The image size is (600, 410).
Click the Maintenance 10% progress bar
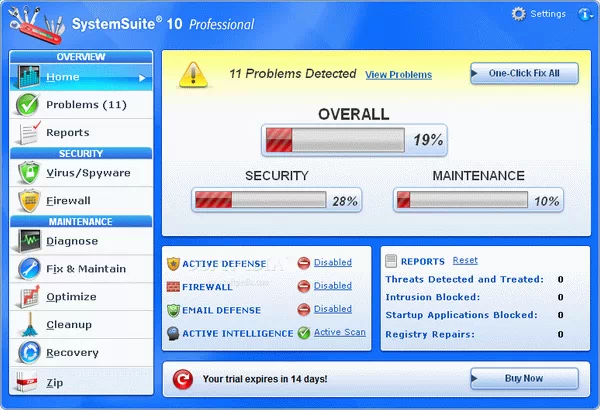point(462,200)
